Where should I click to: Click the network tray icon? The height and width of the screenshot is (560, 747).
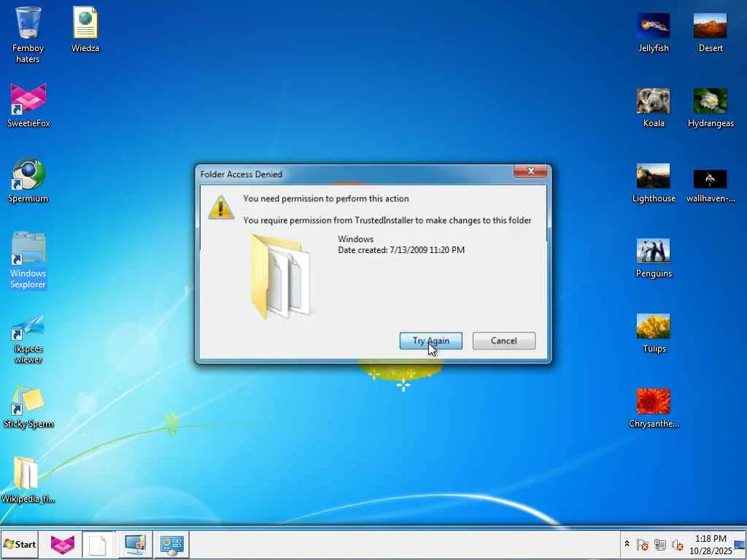click(659, 544)
